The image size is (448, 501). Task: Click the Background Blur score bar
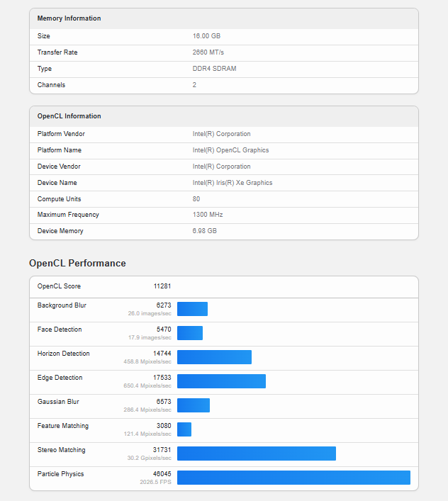tap(192, 309)
